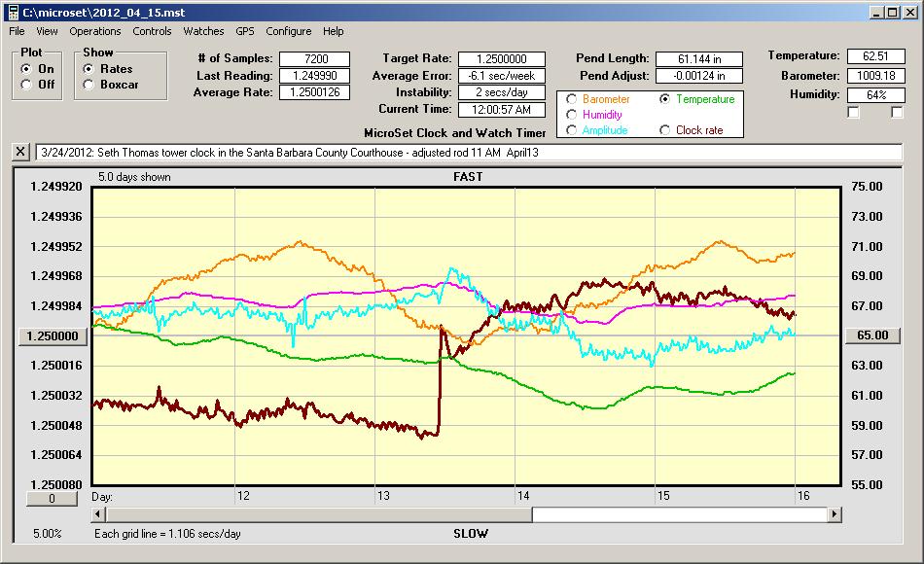Click day 14 label on time axis

tap(523, 496)
